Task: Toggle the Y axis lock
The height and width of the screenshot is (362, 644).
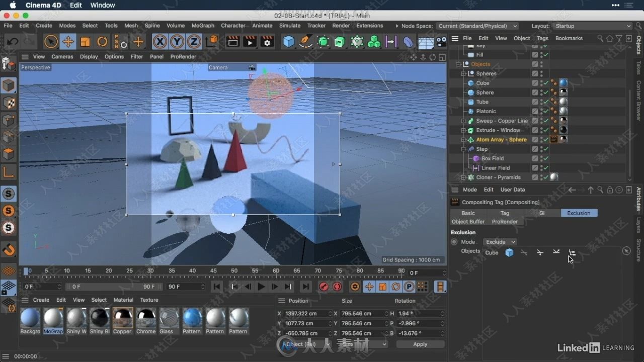Action: pos(177,42)
